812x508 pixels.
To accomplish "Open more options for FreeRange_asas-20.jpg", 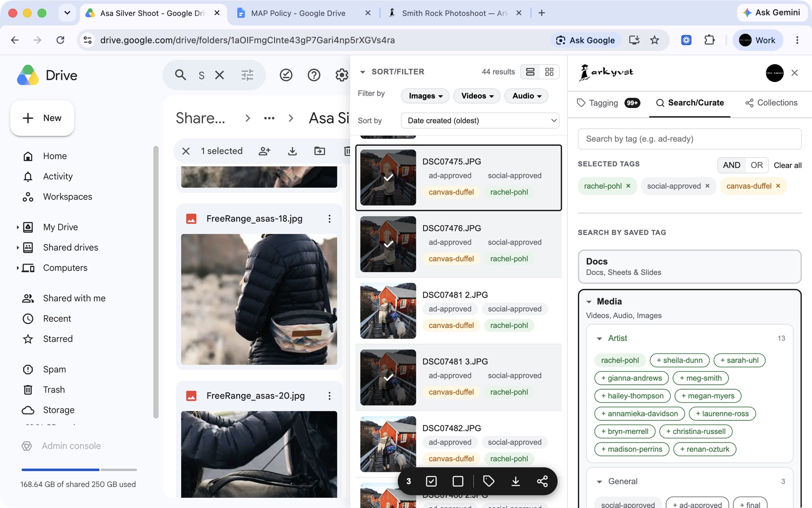I will 330,396.
